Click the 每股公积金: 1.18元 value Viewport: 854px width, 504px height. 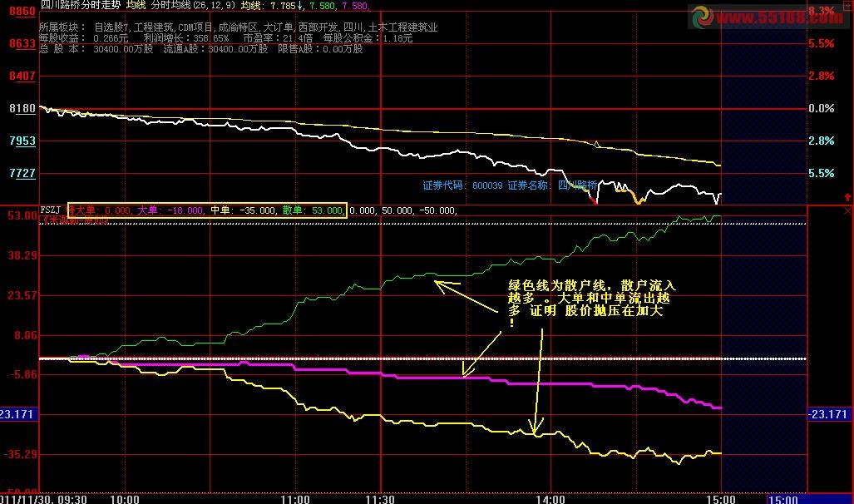pos(368,38)
